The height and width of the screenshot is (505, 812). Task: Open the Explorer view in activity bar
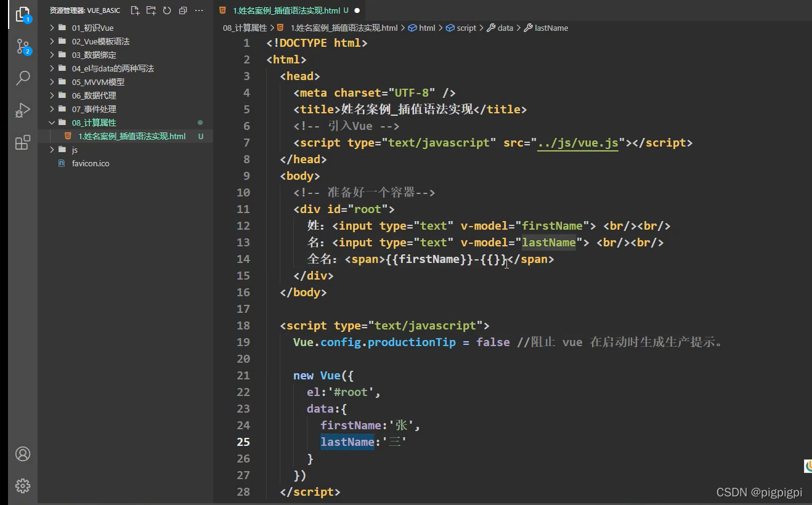[x=23, y=14]
